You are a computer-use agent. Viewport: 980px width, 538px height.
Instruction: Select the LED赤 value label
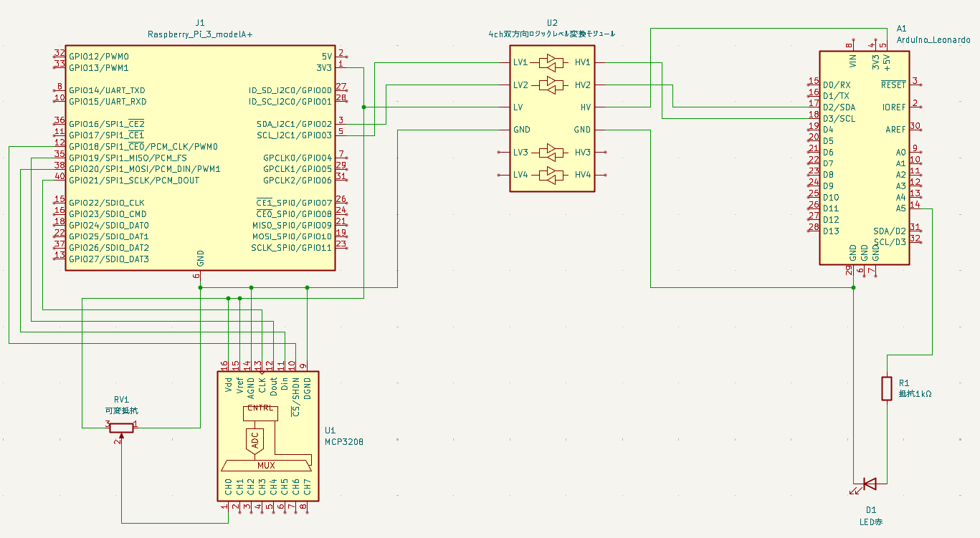(x=871, y=522)
